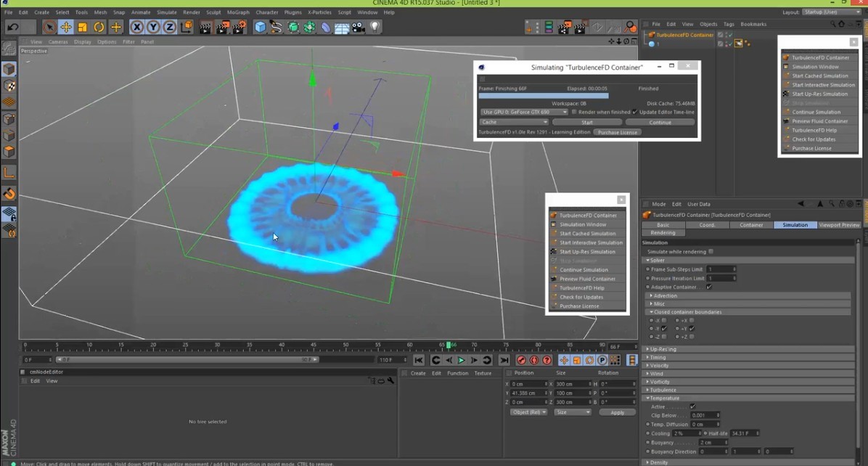The width and height of the screenshot is (868, 466).
Task: Lock the Z axis with the Z icon
Action: tap(170, 27)
